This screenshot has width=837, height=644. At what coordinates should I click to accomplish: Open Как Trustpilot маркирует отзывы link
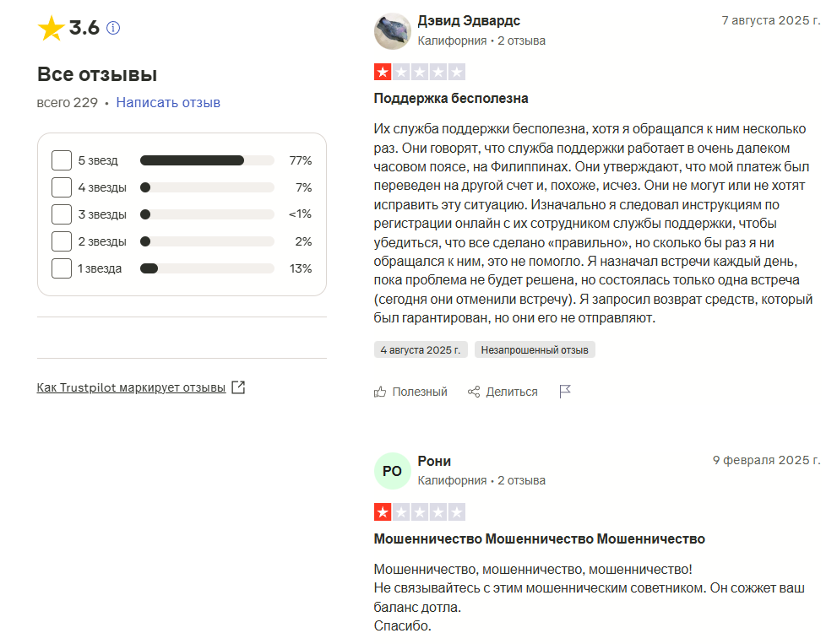coord(131,387)
